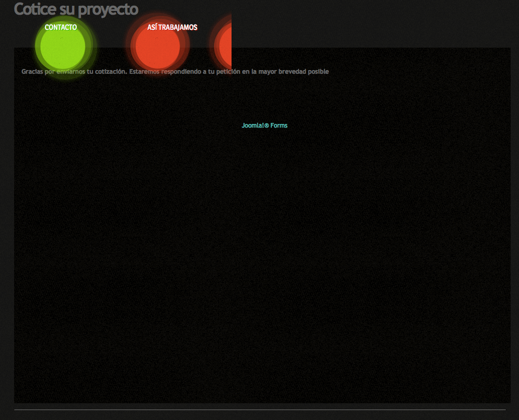Viewport: 519px width, 420px height.
Task: Click the Cotice su proyecto heading
Action: 76,9
